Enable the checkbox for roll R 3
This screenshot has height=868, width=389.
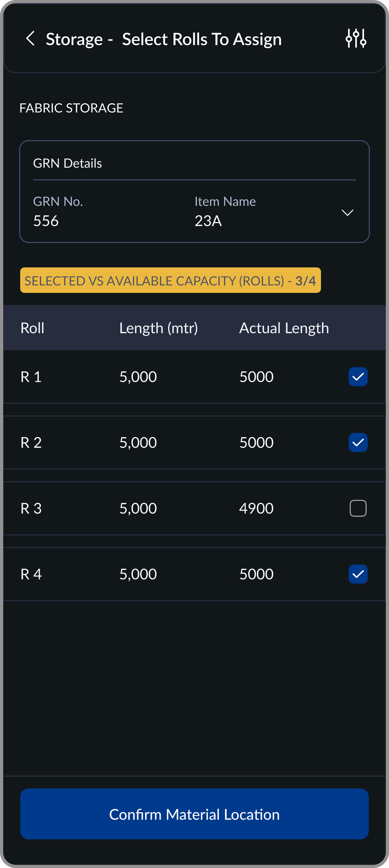[x=358, y=508]
